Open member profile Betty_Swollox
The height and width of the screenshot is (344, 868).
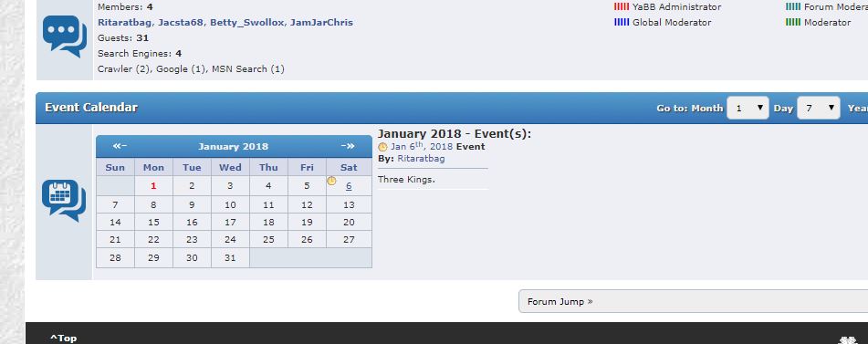(247, 23)
